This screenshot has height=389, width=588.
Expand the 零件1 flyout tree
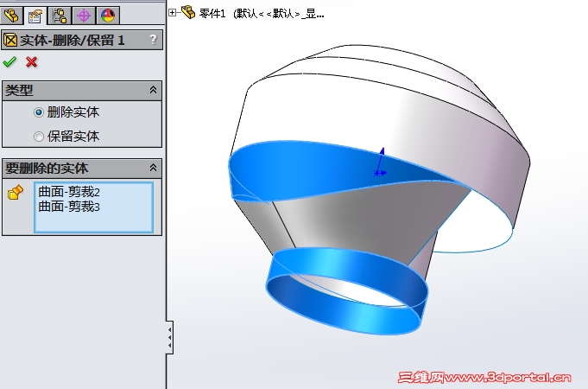pos(172,13)
